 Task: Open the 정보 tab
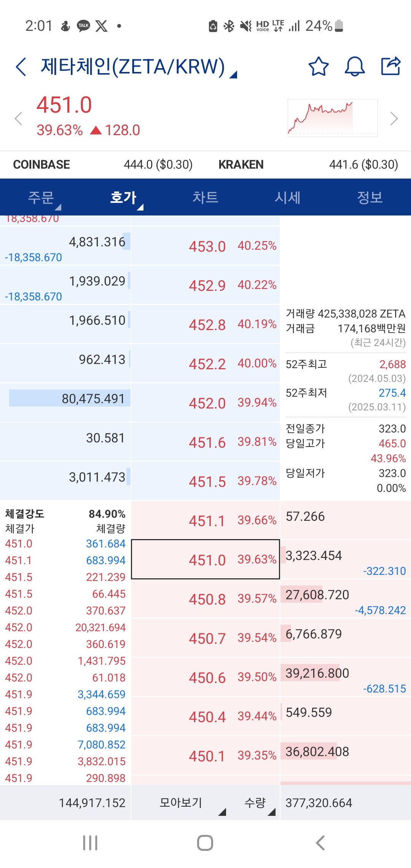point(370,198)
